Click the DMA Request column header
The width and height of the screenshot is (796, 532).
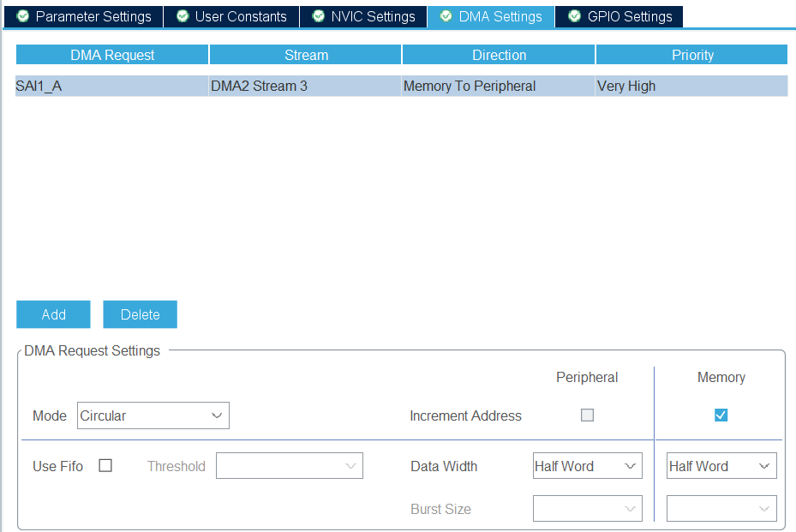(x=112, y=55)
